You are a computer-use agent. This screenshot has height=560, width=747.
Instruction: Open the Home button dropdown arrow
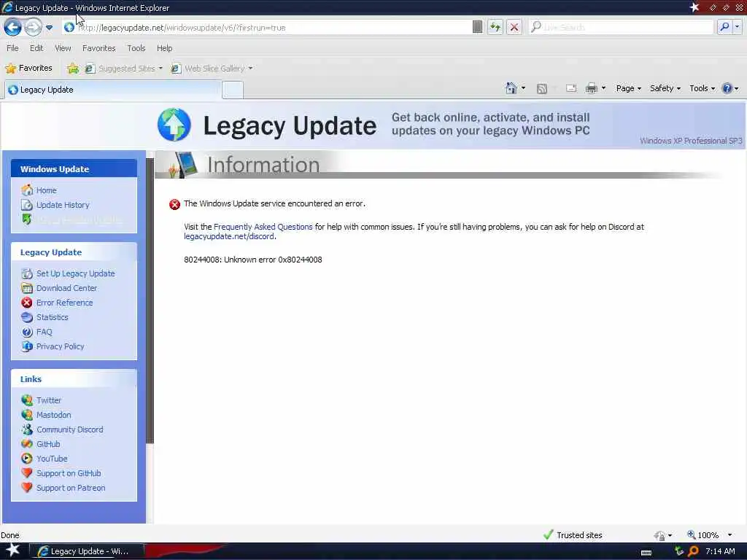pyautogui.click(x=523, y=88)
